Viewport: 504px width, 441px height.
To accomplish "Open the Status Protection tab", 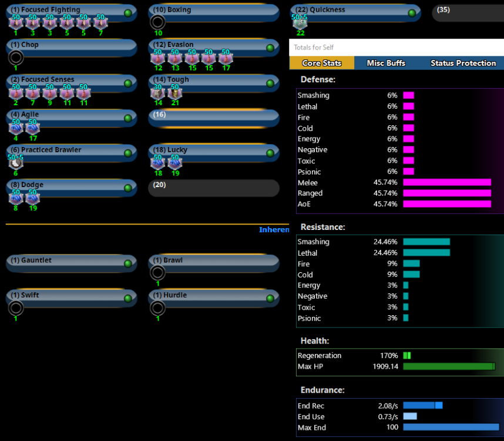I will point(463,63).
